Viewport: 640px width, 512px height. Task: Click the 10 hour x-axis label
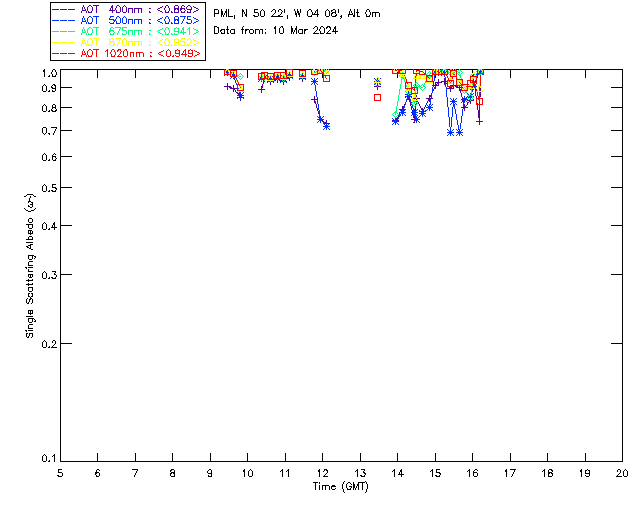247,473
